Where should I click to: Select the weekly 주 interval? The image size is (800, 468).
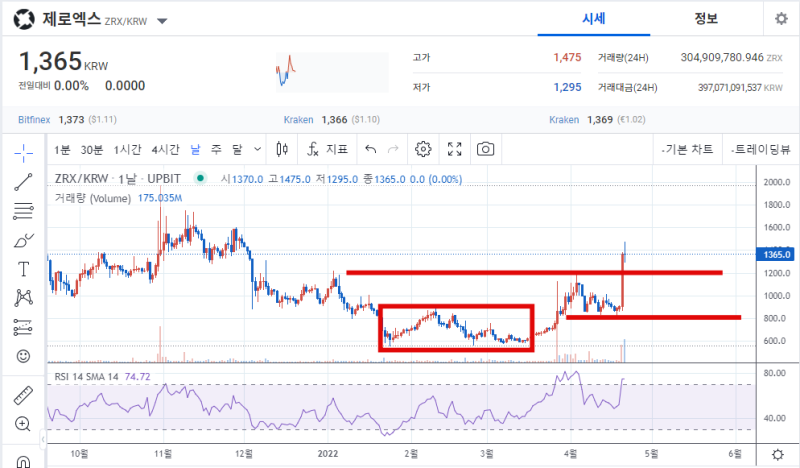pos(216,150)
